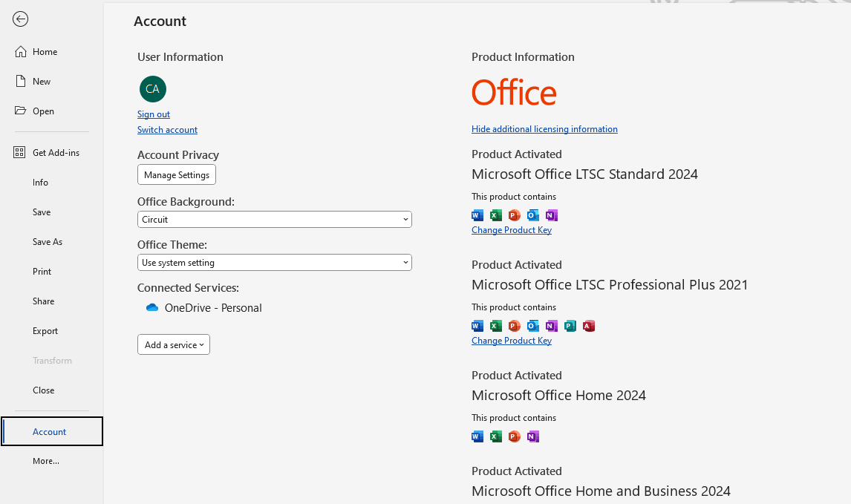The image size is (851, 504).
Task: Click Word icon under Professional Plus 2021
Action: pos(477,326)
